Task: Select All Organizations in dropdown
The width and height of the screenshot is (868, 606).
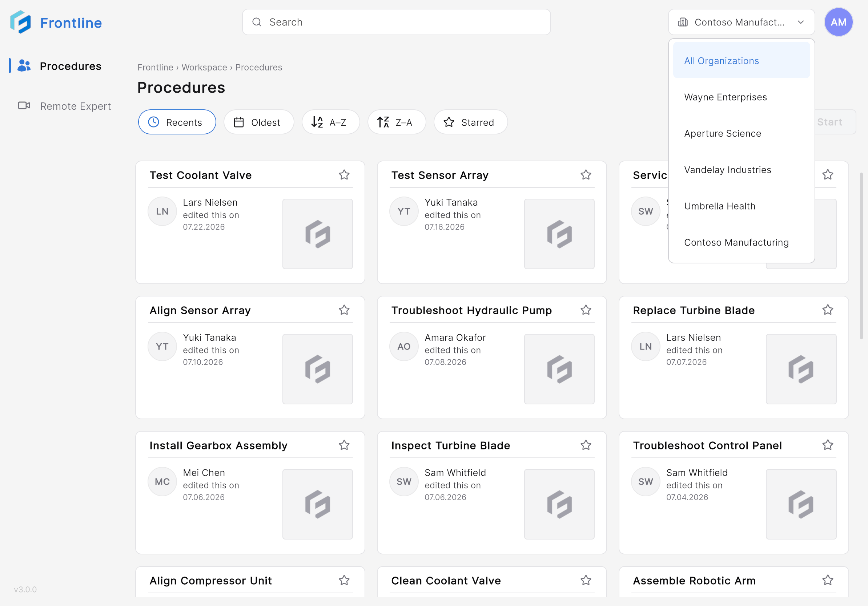Action: coord(741,60)
